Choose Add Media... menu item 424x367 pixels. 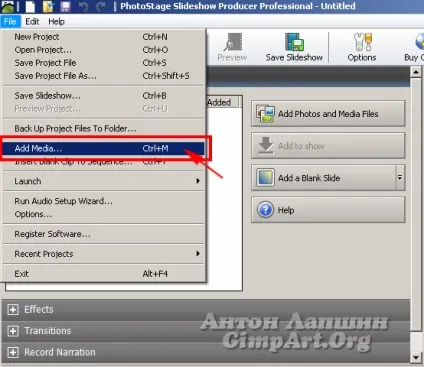pos(103,149)
